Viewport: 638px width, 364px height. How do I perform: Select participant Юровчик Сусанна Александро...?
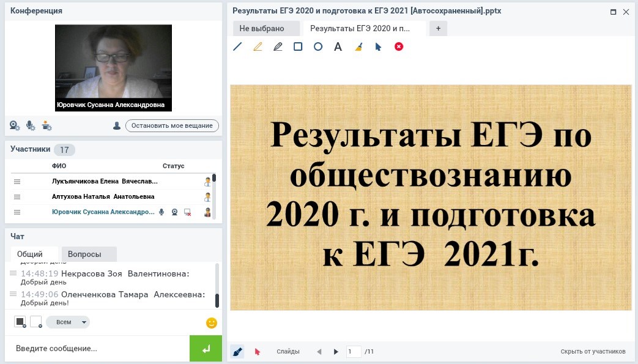[103, 212]
